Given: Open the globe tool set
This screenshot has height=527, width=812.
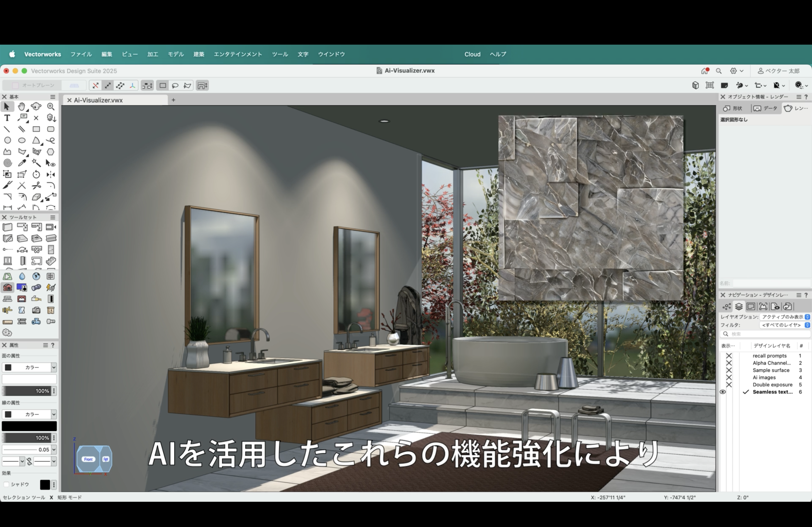Looking at the screenshot, I should 36,276.
